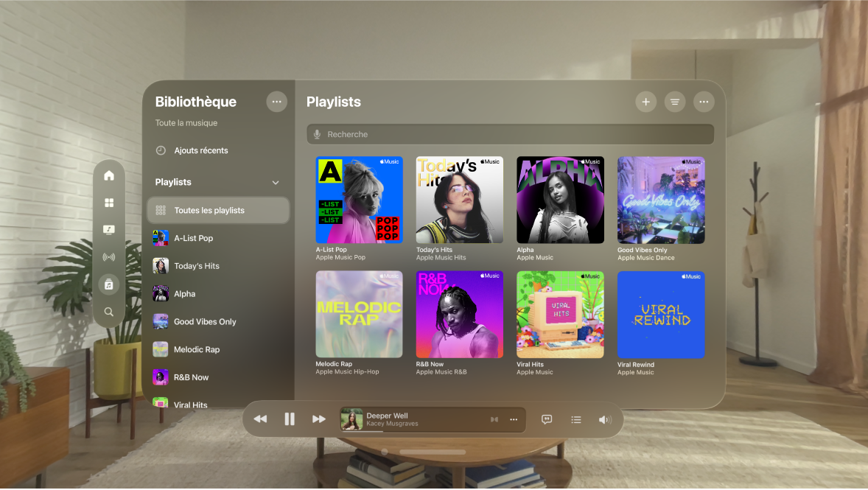Image resolution: width=868 pixels, height=490 pixels.
Task: Toggle spatial audio next to Deeper Well
Action: pyautogui.click(x=494, y=419)
